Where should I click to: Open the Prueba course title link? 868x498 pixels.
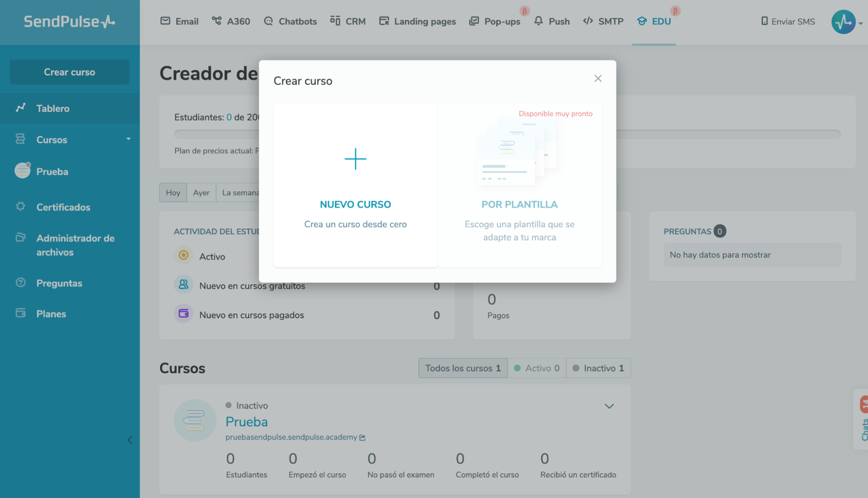[247, 422]
